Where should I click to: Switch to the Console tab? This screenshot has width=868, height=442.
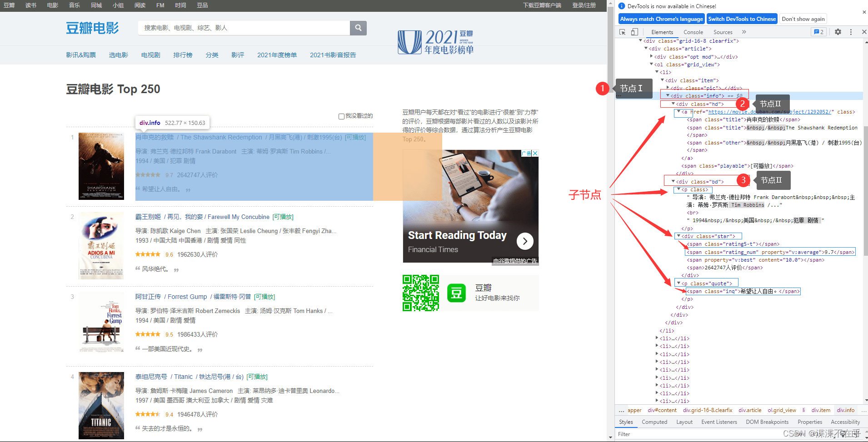(693, 32)
